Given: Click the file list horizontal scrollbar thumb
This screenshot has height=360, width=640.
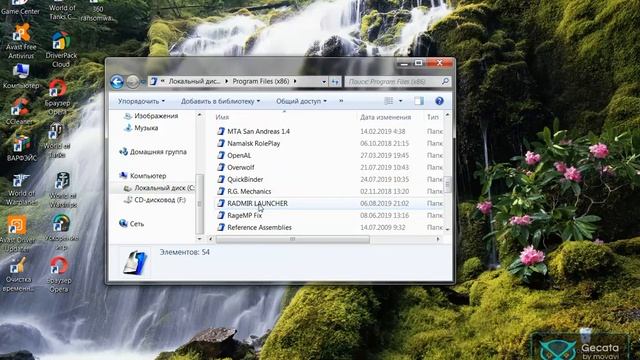Looking at the screenshot, I should tap(293, 240).
